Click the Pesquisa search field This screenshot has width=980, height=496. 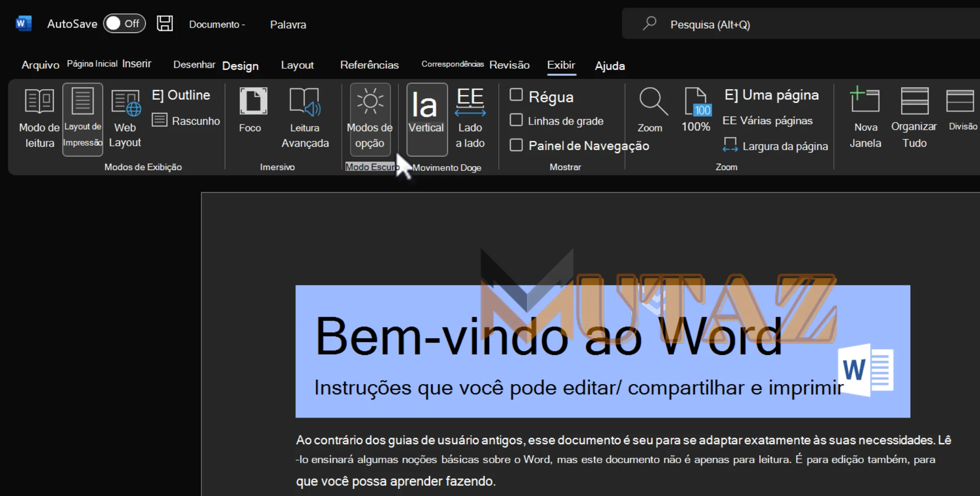(x=801, y=24)
